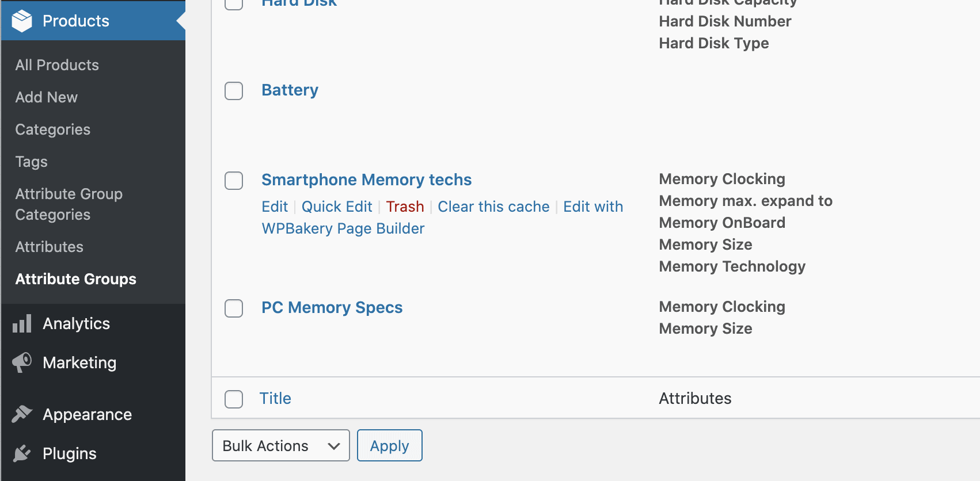Click the Appearance paintbrush icon
This screenshot has width=980, height=481.
click(22, 414)
